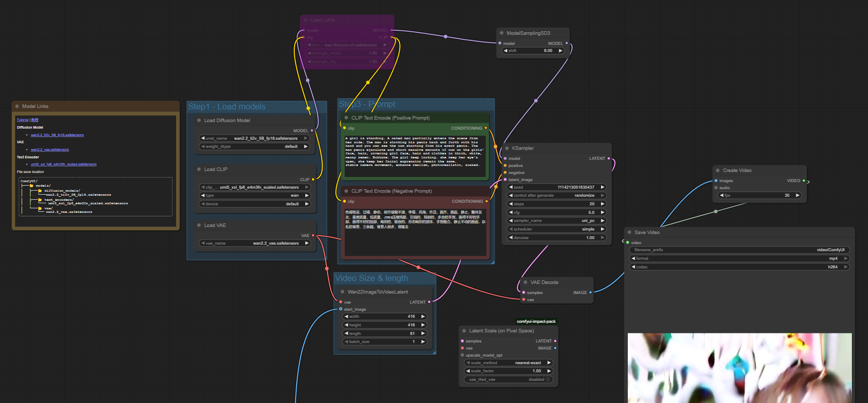Open the scheduler dropdown
868x403 pixels.
point(556,229)
